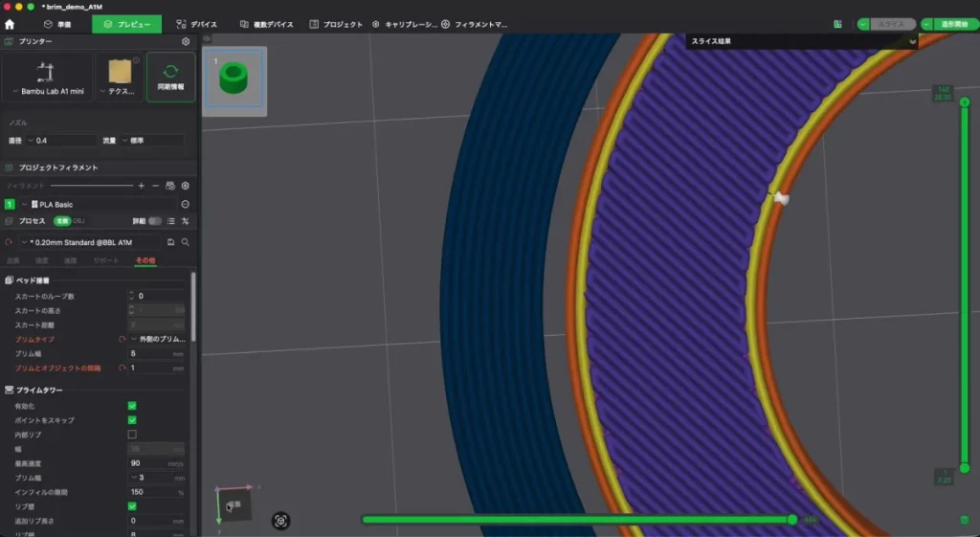Open filament settings gear icon
Screen dimensions: 980x537
click(x=185, y=186)
